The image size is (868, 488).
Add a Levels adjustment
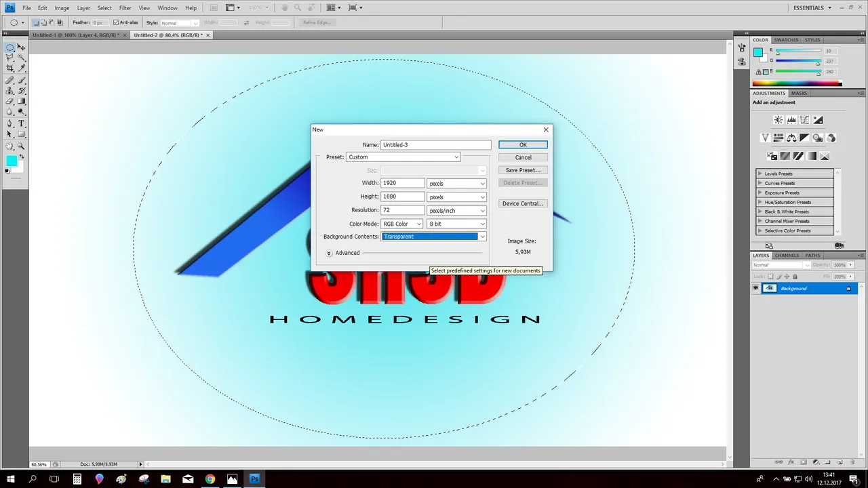pyautogui.click(x=791, y=120)
